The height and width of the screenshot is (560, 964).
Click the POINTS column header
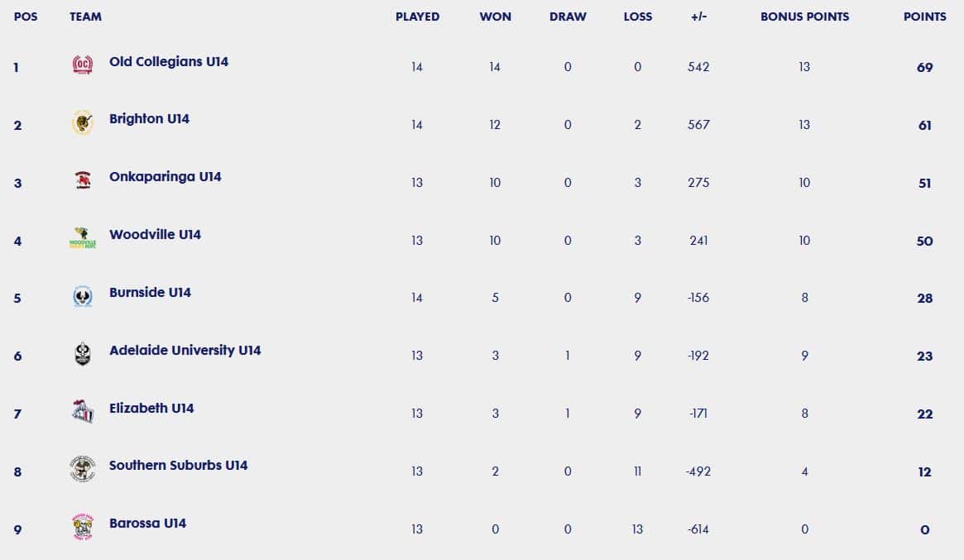[924, 17]
